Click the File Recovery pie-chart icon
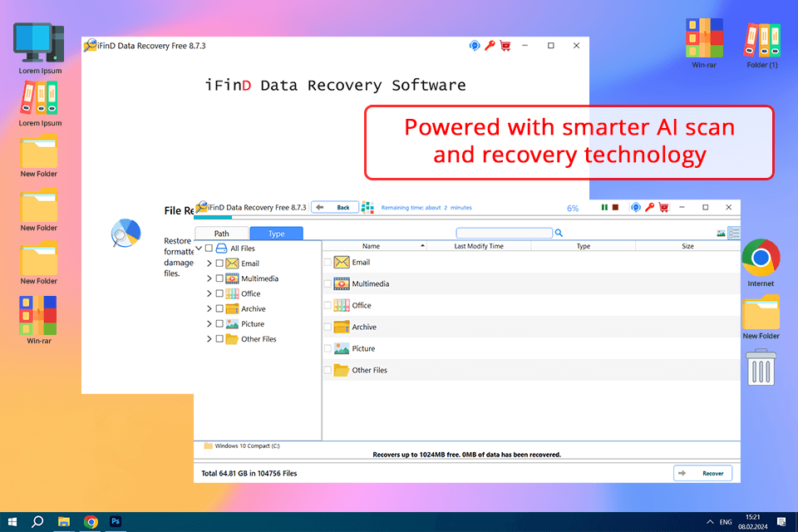This screenshot has width=798, height=532. (126, 233)
